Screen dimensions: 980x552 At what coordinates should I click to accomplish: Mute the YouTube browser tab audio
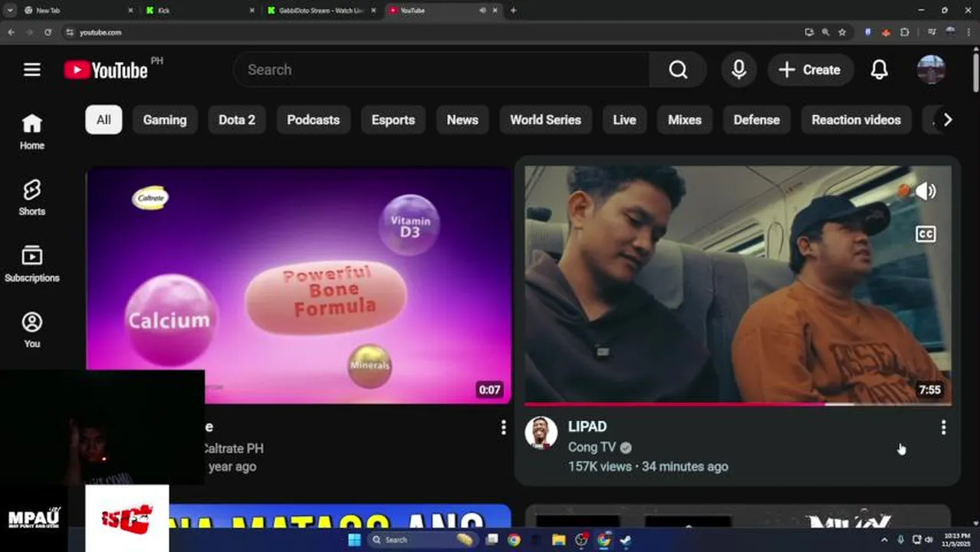[482, 10]
